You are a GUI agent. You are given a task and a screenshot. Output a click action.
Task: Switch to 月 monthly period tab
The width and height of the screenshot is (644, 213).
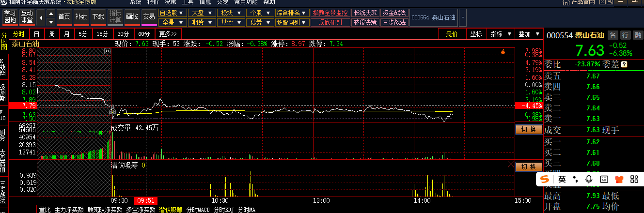66,34
